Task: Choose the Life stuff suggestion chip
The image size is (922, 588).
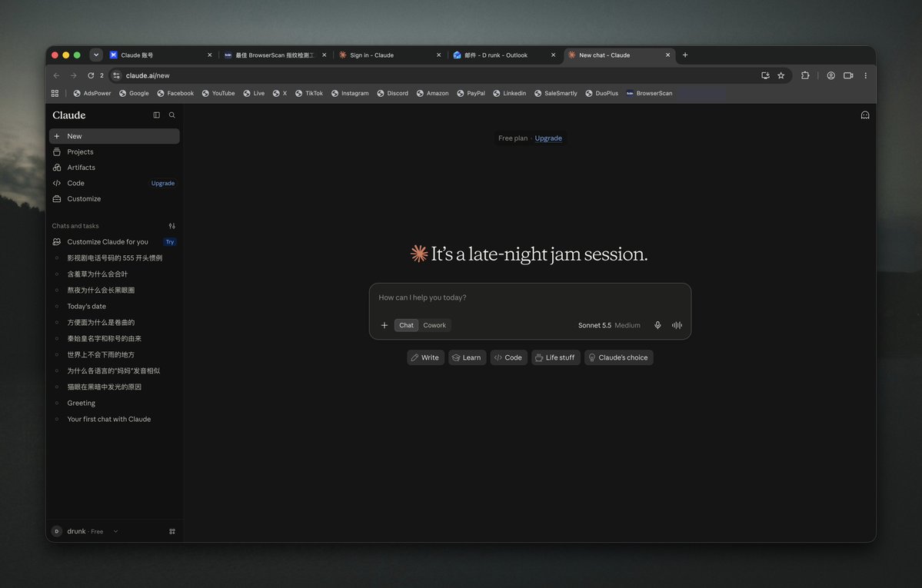Action: coord(556,357)
